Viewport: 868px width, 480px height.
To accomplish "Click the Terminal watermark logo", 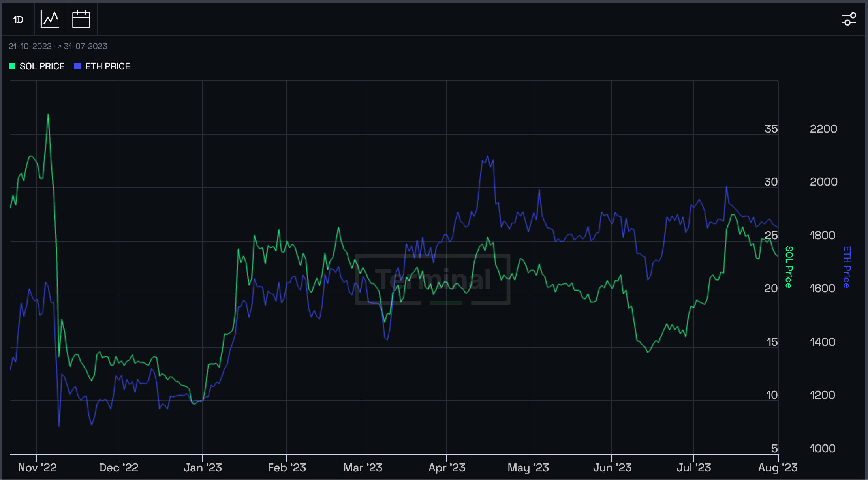I will pos(432,279).
